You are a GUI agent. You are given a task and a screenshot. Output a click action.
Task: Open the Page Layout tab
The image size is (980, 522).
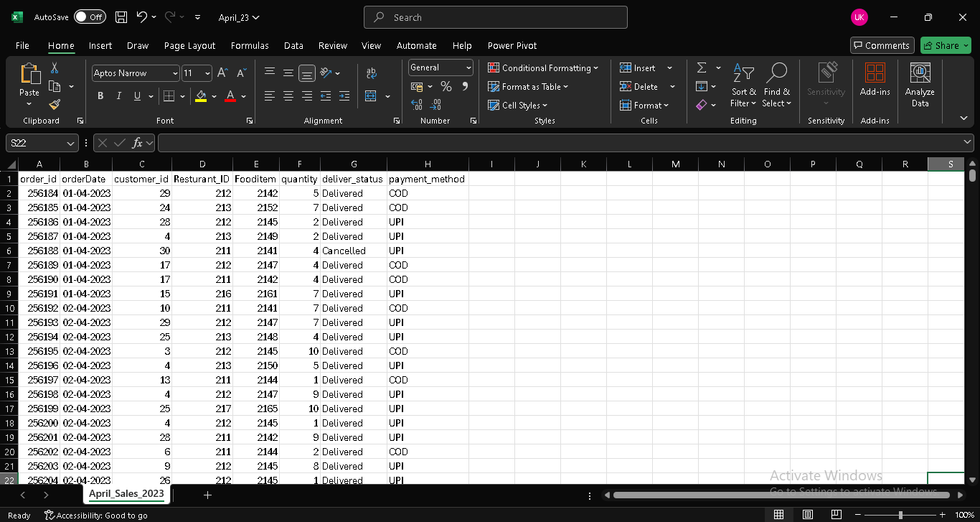[x=189, y=45]
